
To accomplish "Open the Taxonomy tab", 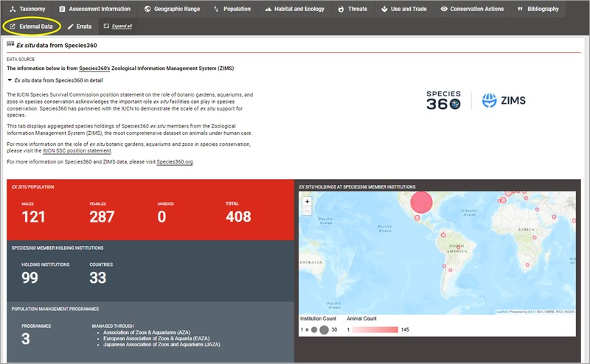I will point(27,9).
